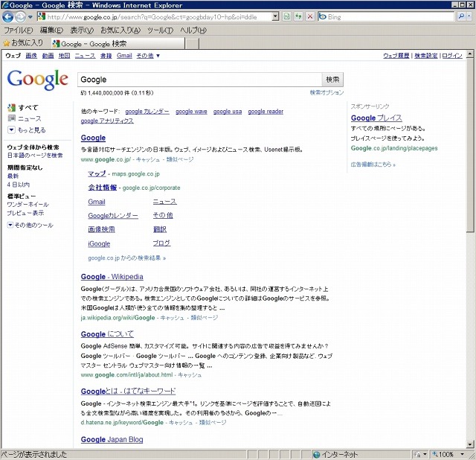
Task: Open the ツール(T) menu
Action: click(x=161, y=30)
